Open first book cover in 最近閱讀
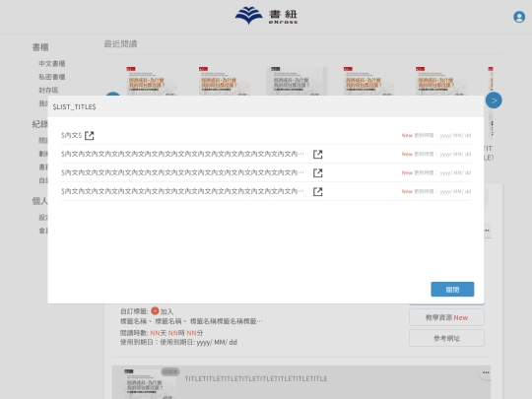The image size is (532, 399). (152, 81)
